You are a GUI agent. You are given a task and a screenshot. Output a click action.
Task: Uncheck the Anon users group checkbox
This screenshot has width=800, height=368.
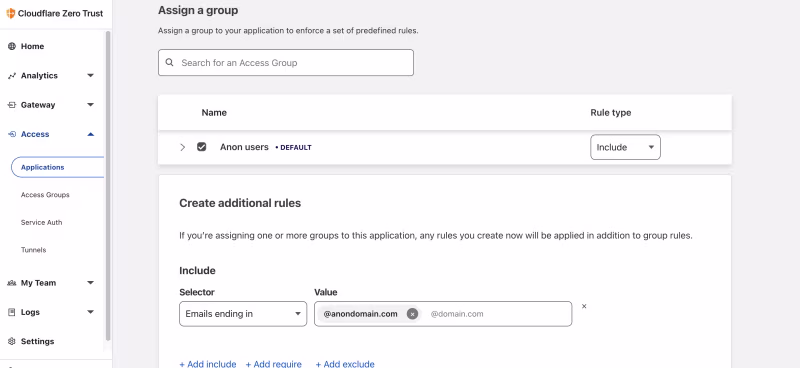pyautogui.click(x=202, y=147)
